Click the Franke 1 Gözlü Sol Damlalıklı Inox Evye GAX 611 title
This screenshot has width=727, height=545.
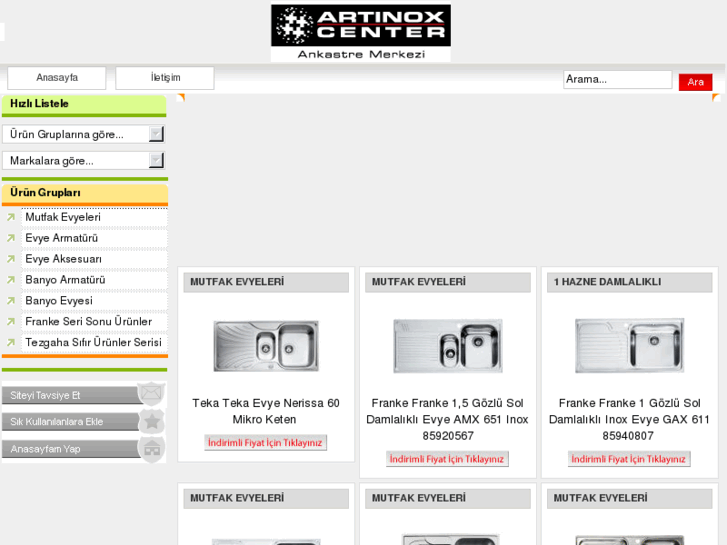(x=629, y=419)
